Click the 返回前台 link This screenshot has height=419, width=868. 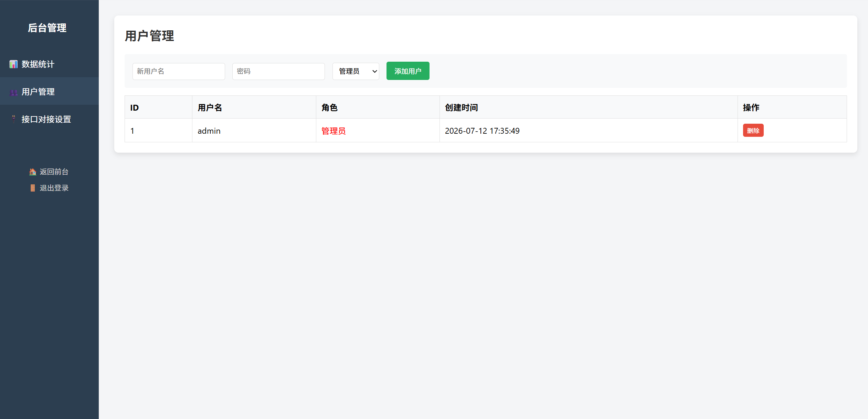click(x=49, y=172)
